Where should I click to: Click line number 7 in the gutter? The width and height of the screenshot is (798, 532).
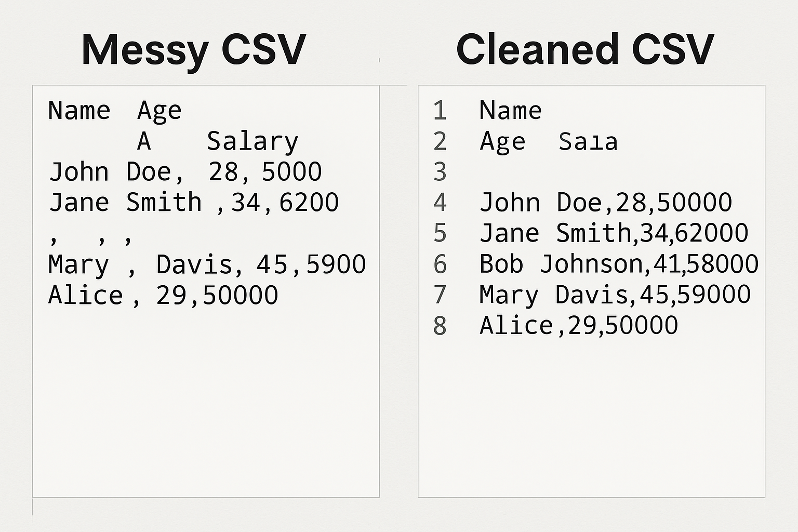tap(440, 295)
